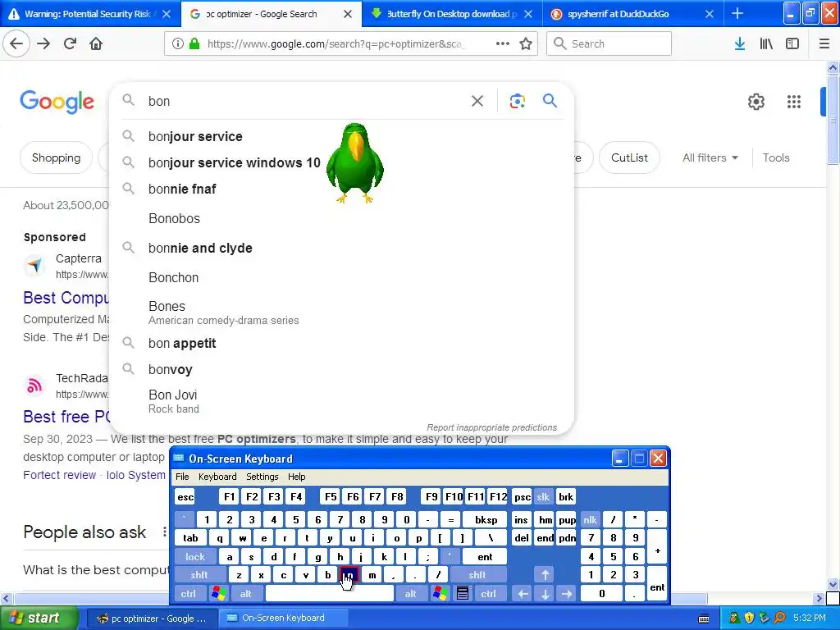Viewport: 840px width, 630px height.
Task: Select the CutList filter chip
Action: (629, 157)
